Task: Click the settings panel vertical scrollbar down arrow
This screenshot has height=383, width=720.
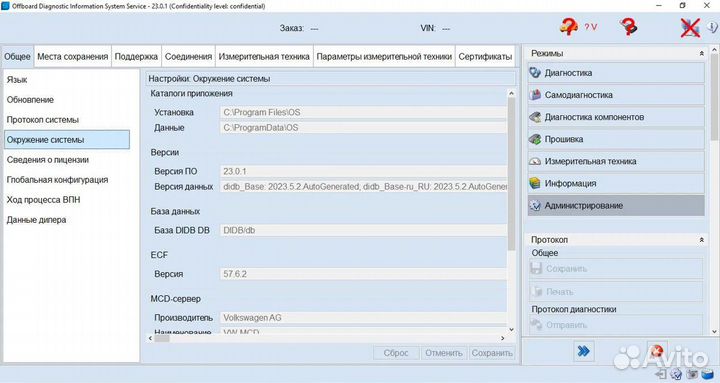Action: (x=512, y=330)
